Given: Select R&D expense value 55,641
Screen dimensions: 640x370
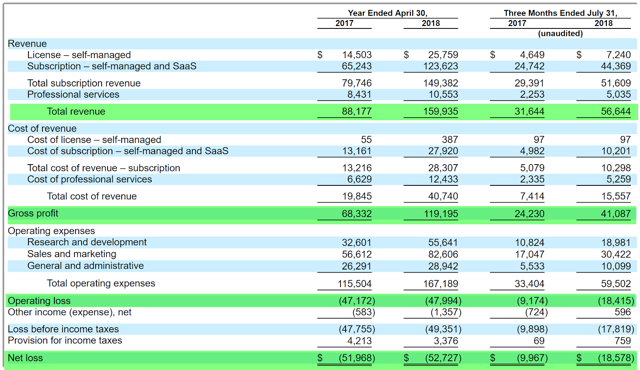Looking at the screenshot, I should 443,243.
